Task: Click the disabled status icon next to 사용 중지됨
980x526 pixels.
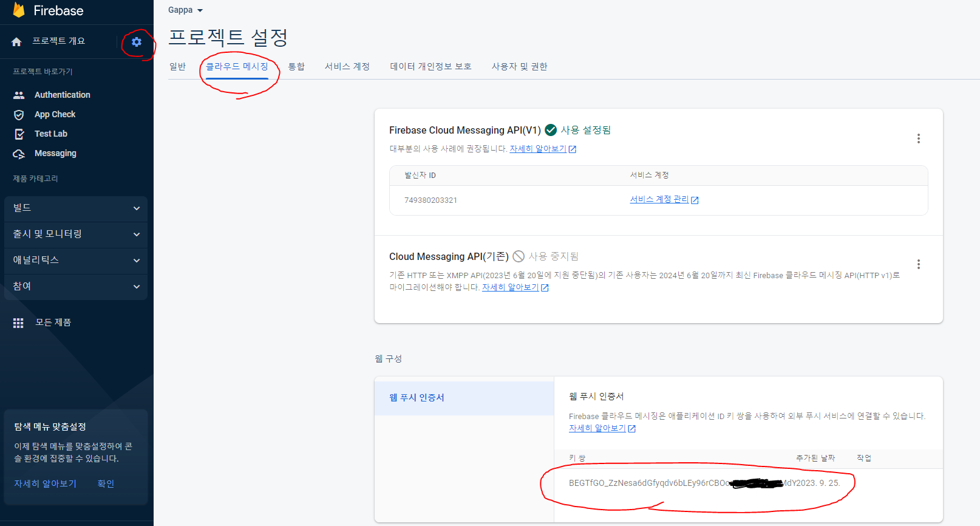Action: (x=519, y=256)
